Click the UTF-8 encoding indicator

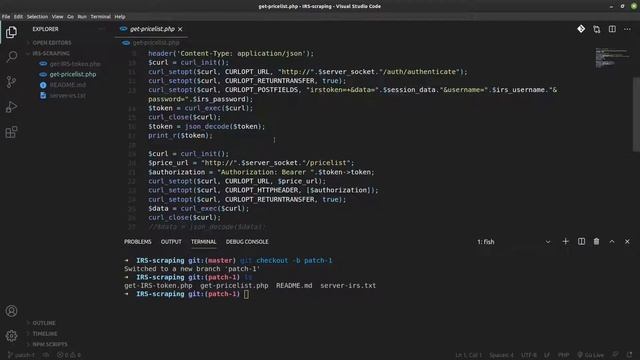pos(529,355)
